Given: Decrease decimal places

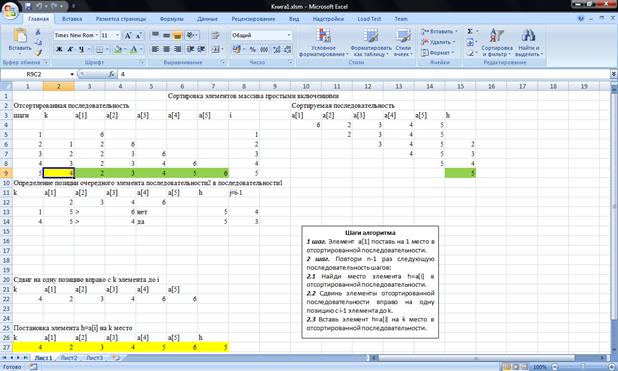Looking at the screenshot, I should [x=287, y=49].
